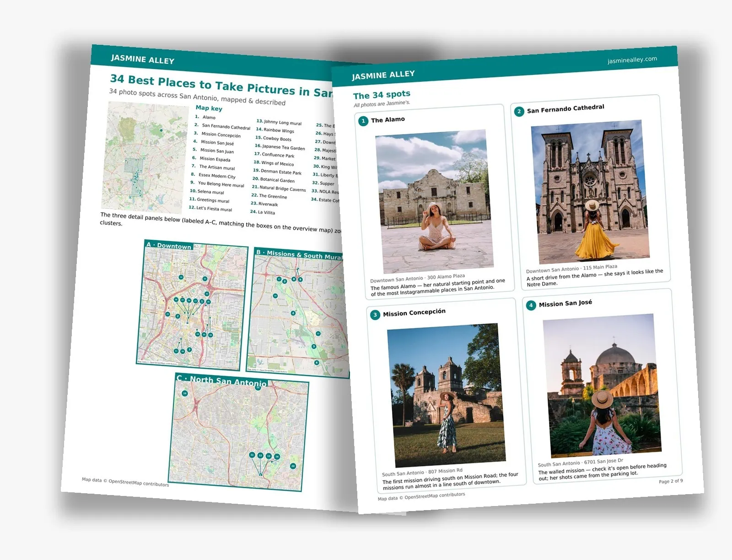Select 'All photos are Jasmine's.' caption

click(x=382, y=104)
